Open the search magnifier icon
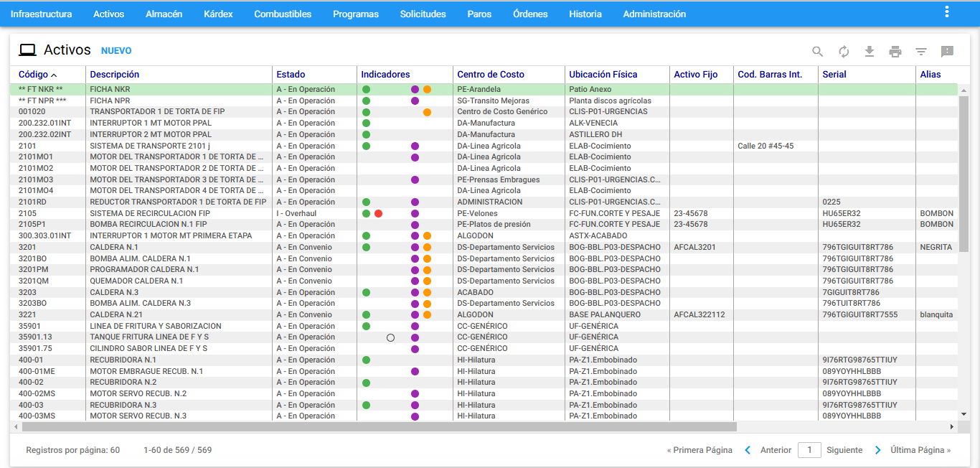Screen dimensions: 980x468 (x=817, y=51)
